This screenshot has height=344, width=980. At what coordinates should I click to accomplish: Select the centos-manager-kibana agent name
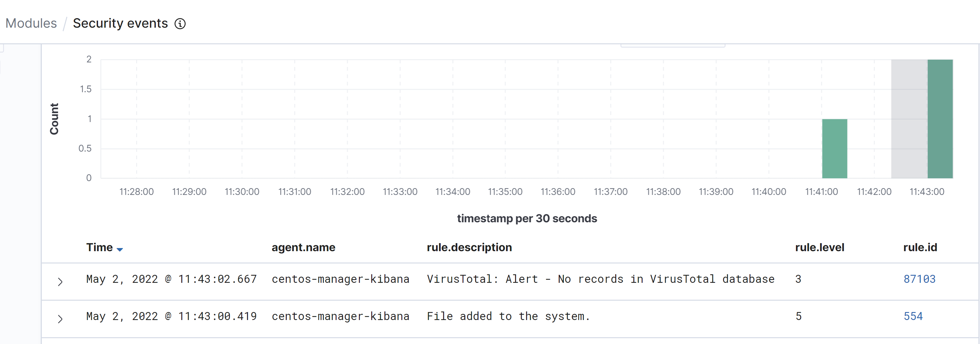pyautogui.click(x=340, y=279)
